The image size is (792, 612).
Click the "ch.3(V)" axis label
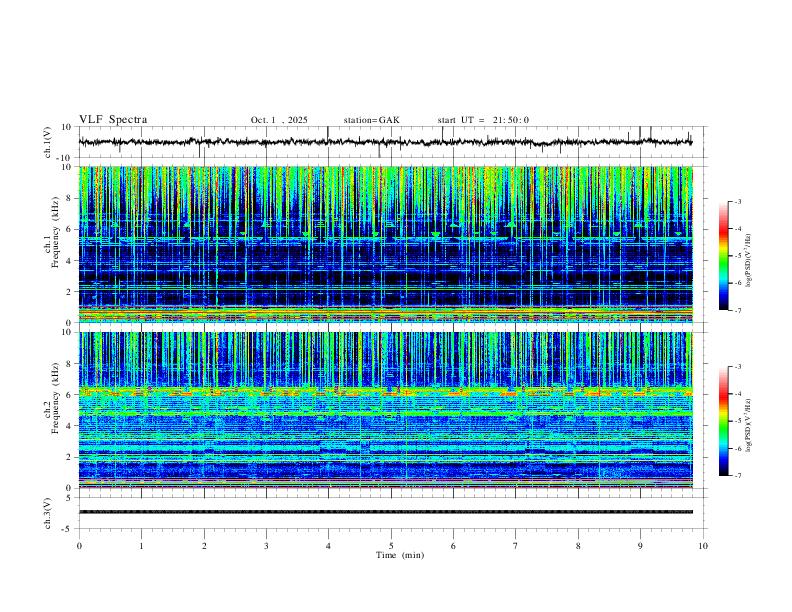[48, 513]
